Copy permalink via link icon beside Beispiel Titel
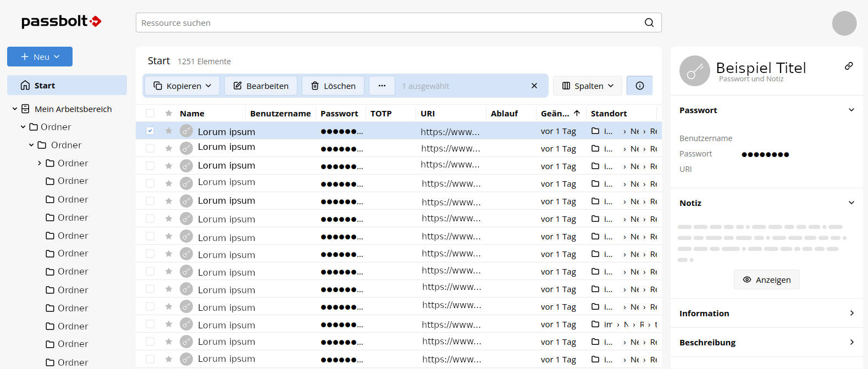868x369 pixels. (x=849, y=66)
